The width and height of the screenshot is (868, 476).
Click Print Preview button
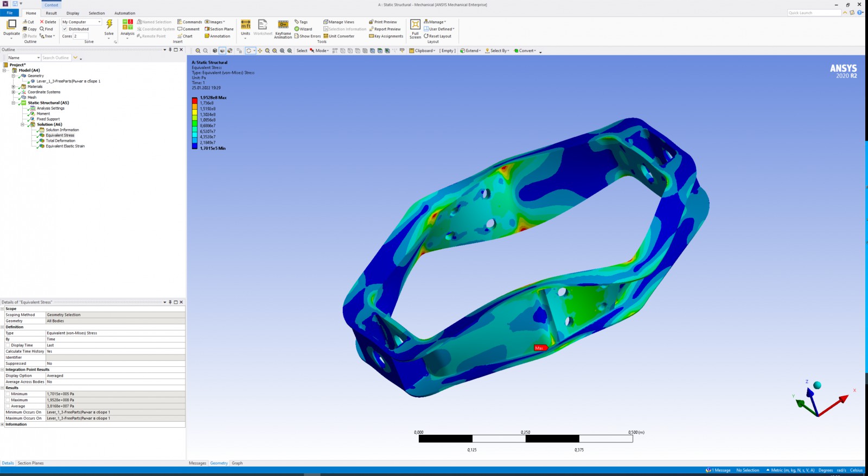click(x=383, y=22)
